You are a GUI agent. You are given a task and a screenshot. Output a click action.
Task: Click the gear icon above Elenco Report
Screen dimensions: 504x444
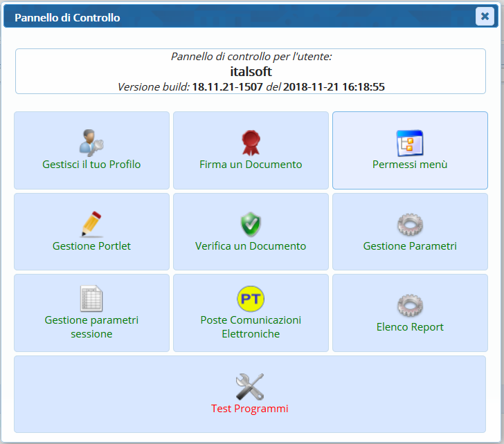pos(410,306)
